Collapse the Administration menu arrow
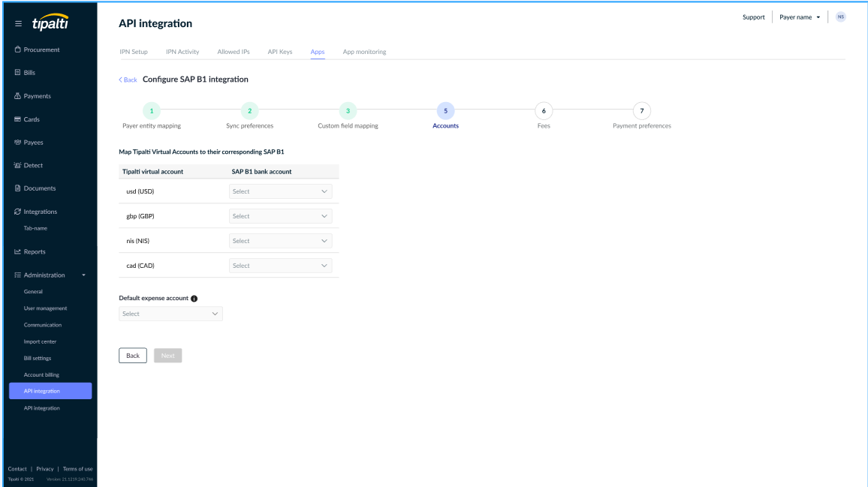The width and height of the screenshot is (868, 487). click(83, 275)
